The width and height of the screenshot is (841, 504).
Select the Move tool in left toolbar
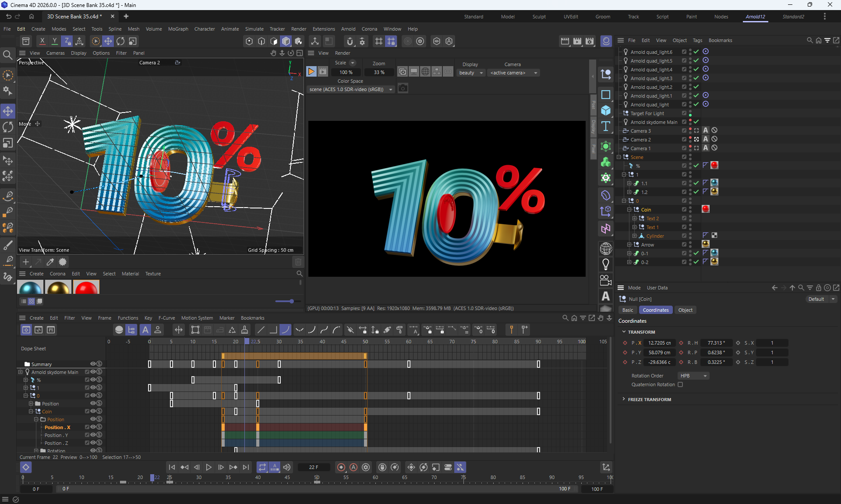tap(8, 111)
